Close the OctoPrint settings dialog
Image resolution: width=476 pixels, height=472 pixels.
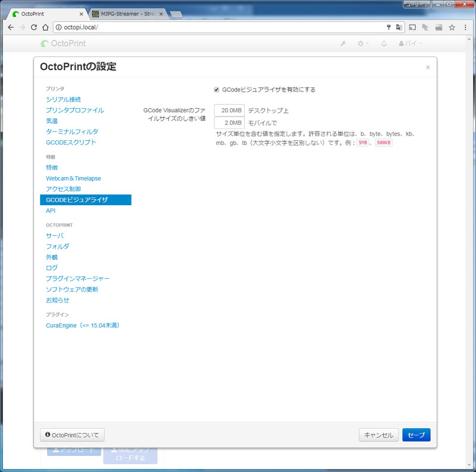428,67
